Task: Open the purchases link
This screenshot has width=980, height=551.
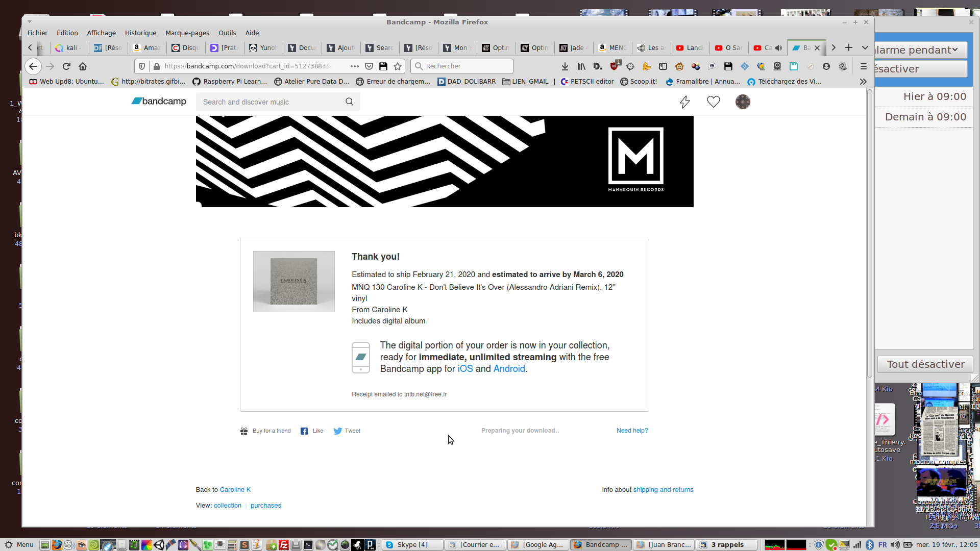Action: click(265, 506)
